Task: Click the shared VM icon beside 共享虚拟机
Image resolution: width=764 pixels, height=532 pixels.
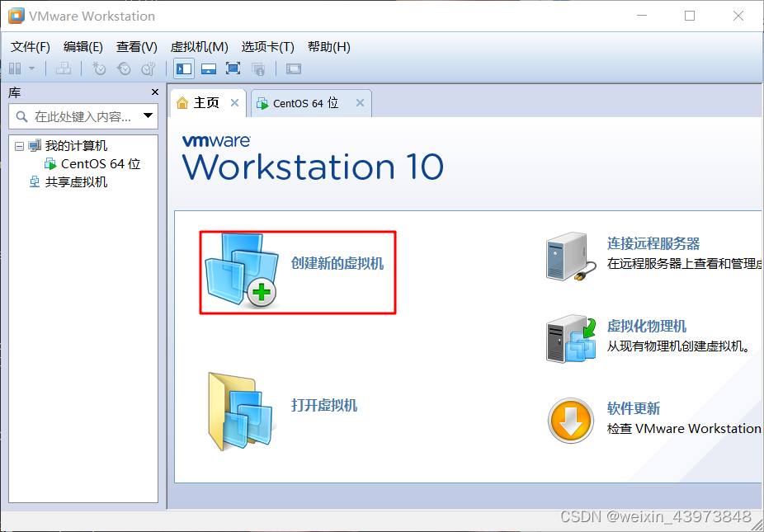Action: tap(35, 182)
